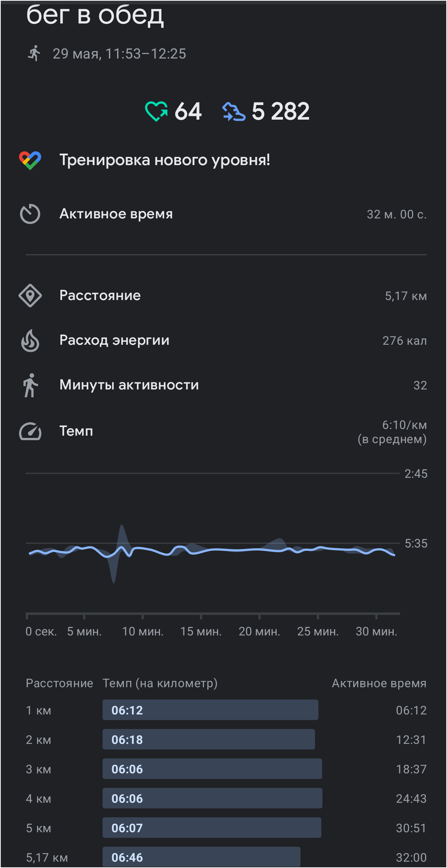The height and width of the screenshot is (868, 447).
Task: Tap the pace graph line
Action: 212,550
